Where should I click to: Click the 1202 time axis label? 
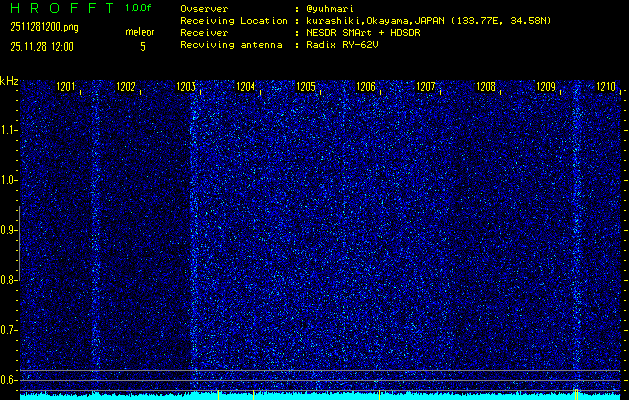pyautogui.click(x=126, y=86)
